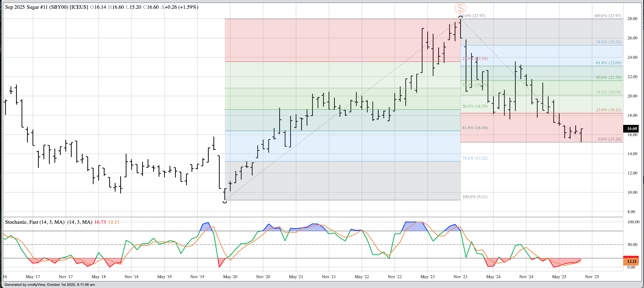Select the 61.8% (16.38) retracement label

(475, 128)
